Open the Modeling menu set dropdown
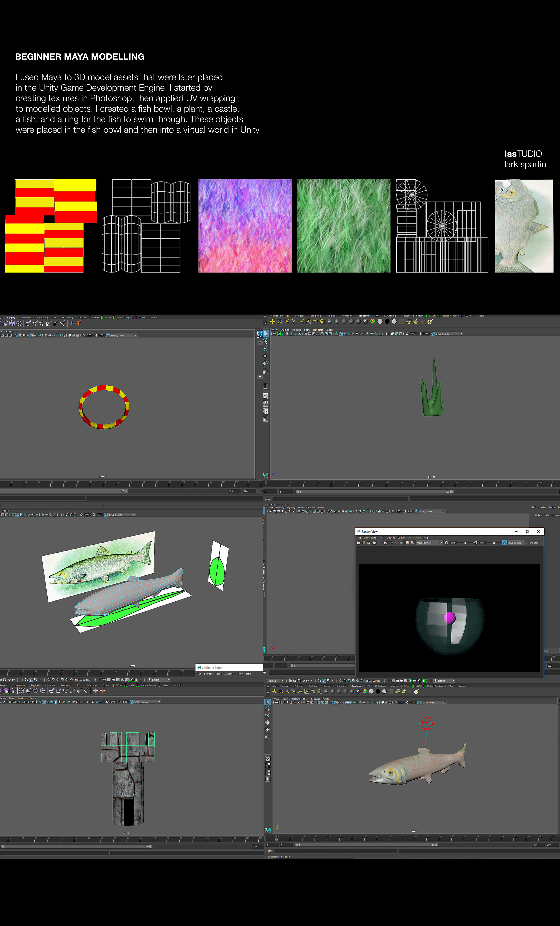The height and width of the screenshot is (926, 560). [275, 681]
